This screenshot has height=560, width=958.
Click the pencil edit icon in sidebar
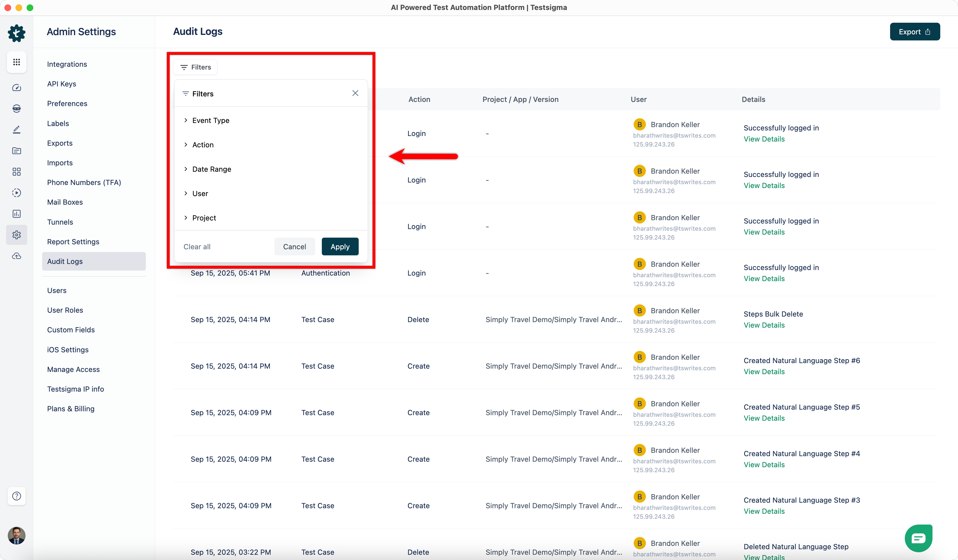16,130
